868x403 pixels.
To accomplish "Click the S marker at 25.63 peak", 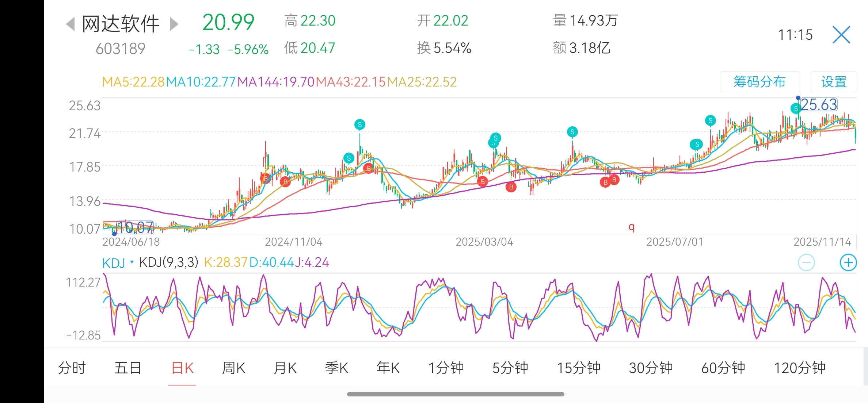I will click(x=795, y=108).
